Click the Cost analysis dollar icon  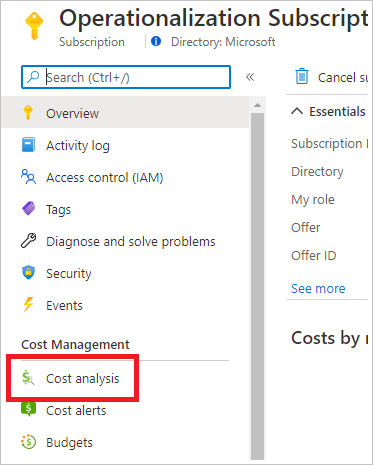coord(28,378)
